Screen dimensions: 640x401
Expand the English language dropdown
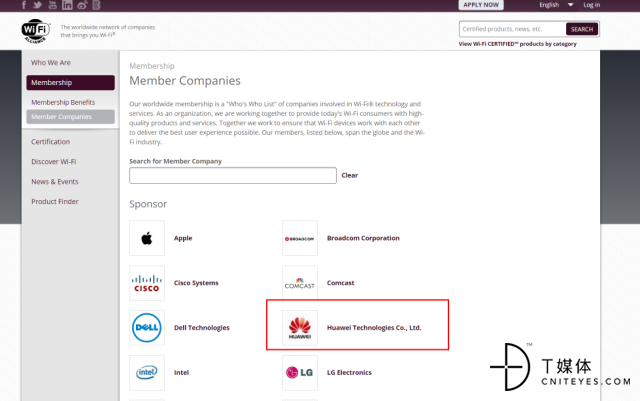coord(554,5)
